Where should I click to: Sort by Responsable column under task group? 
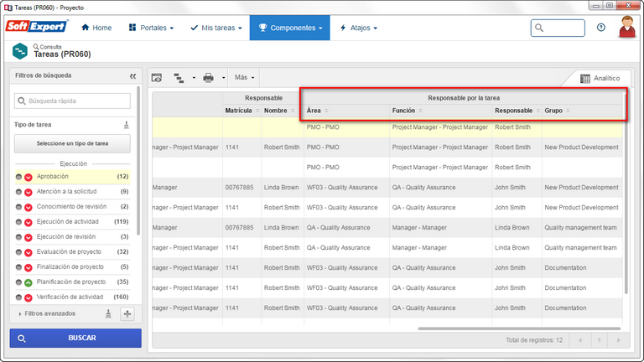click(517, 111)
